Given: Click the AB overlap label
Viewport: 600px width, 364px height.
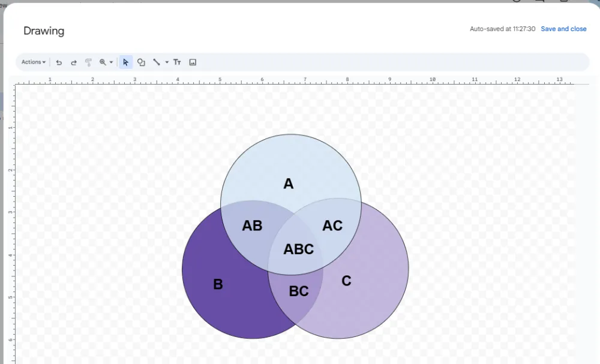Looking at the screenshot, I should point(252,225).
